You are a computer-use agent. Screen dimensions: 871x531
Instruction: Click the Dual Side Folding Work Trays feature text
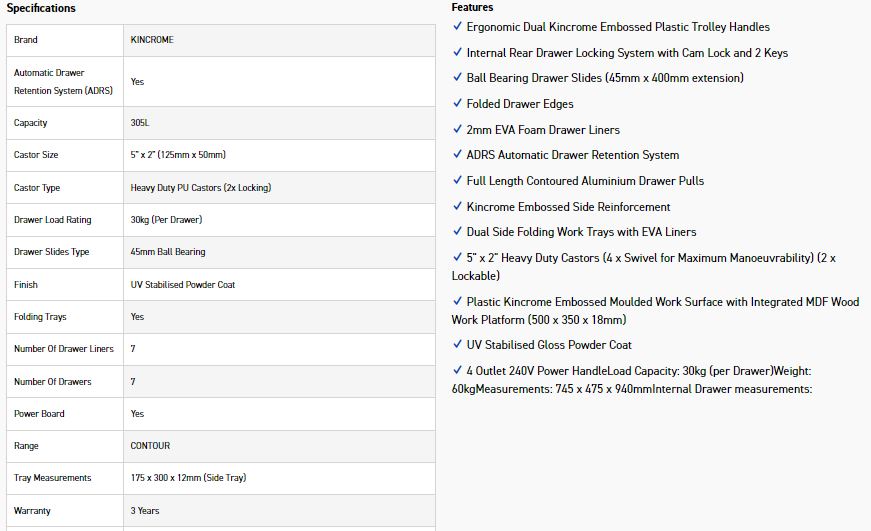tap(581, 232)
